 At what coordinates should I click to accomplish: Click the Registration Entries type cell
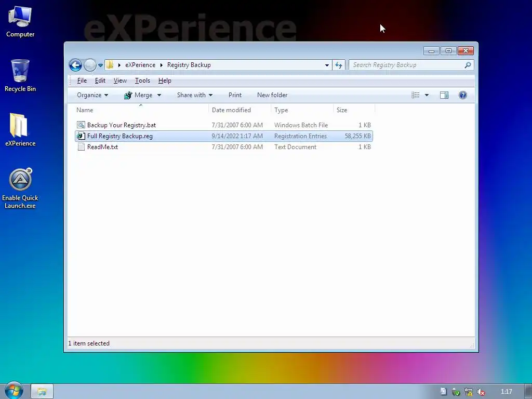tap(300, 136)
